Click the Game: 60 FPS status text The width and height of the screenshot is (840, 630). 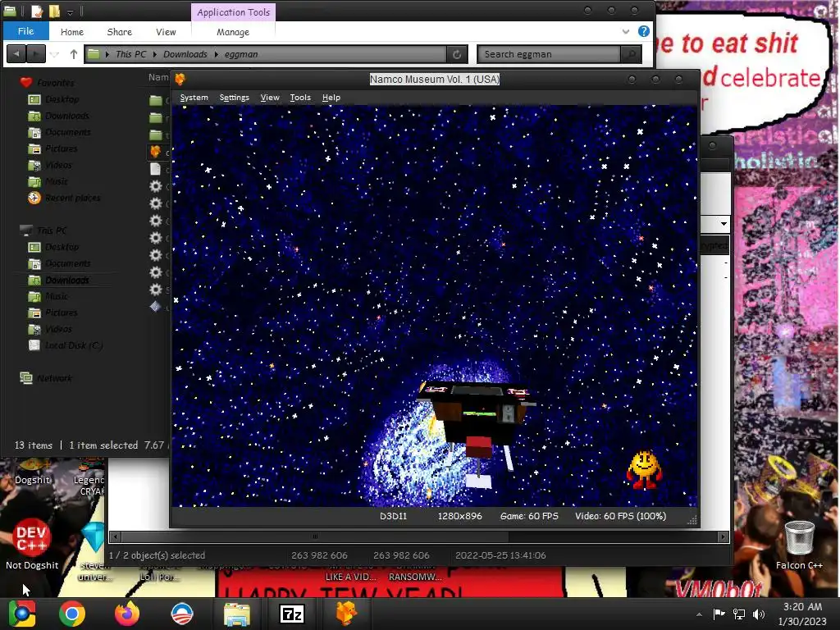coord(529,517)
